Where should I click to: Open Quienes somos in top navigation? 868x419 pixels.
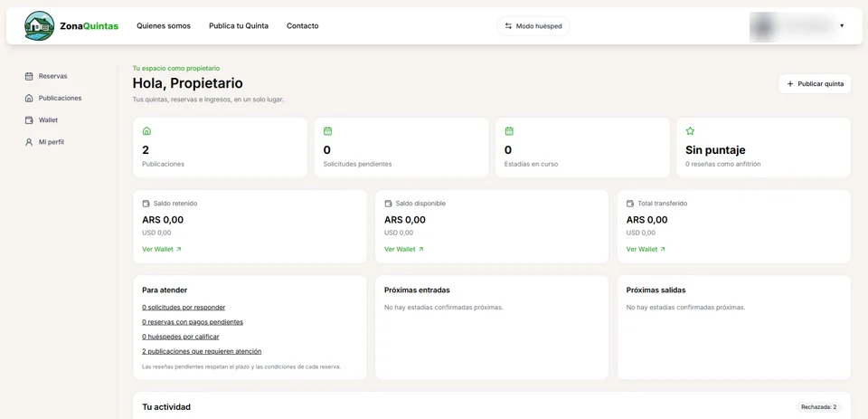pyautogui.click(x=164, y=26)
